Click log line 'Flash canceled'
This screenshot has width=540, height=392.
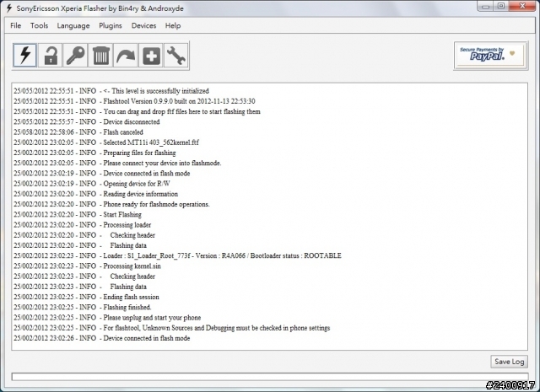78,132
